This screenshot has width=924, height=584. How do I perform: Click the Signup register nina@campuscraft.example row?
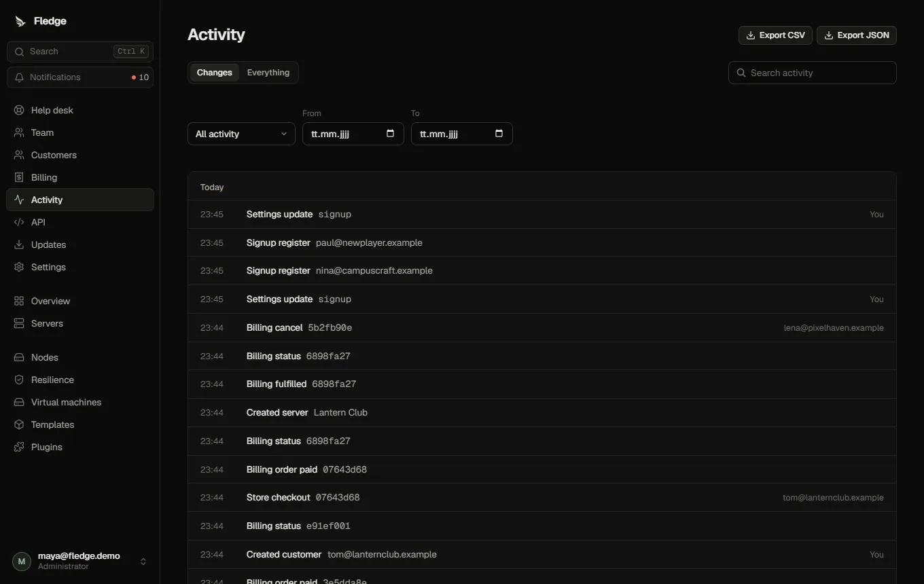pos(542,270)
